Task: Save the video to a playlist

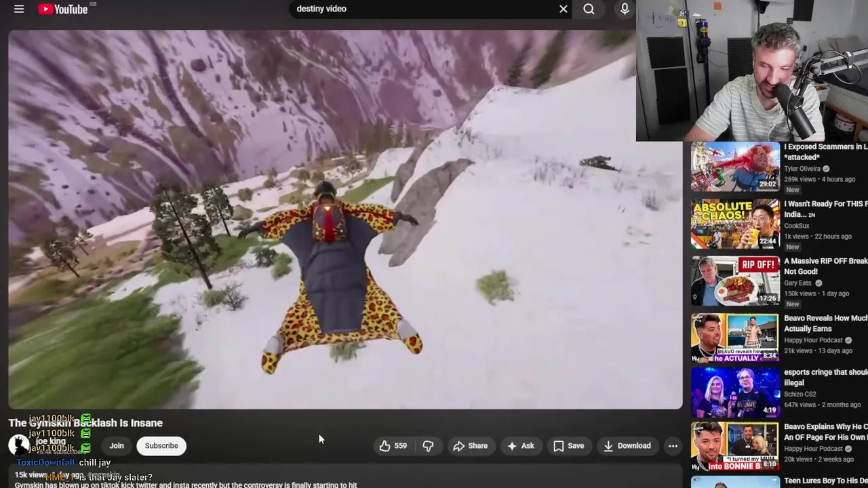Action: pos(568,445)
